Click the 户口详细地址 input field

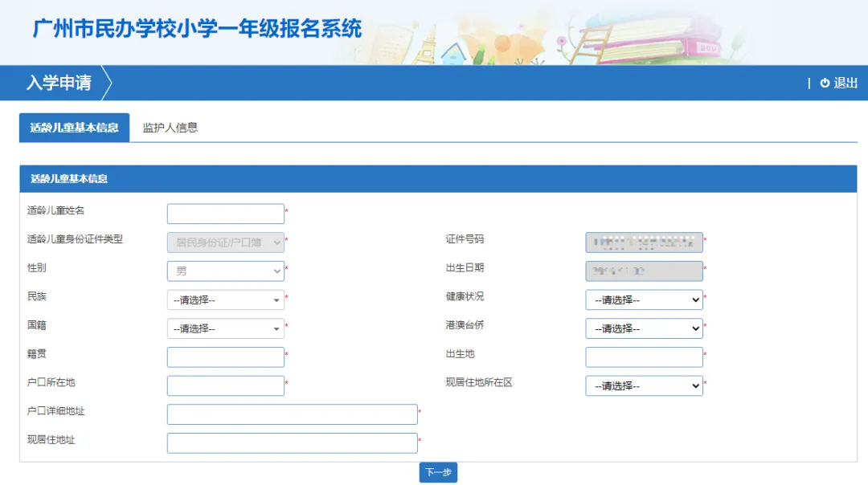pos(291,414)
